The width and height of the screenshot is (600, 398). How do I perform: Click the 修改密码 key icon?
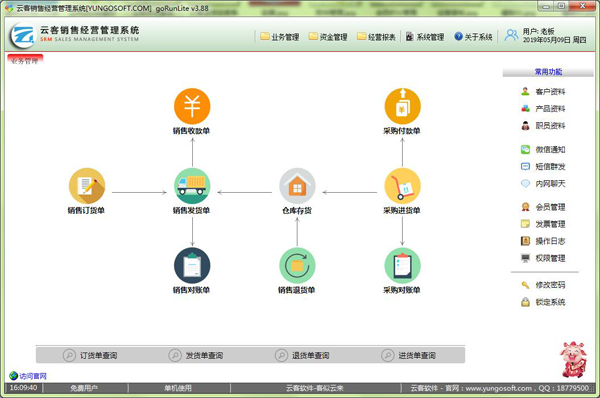click(525, 285)
